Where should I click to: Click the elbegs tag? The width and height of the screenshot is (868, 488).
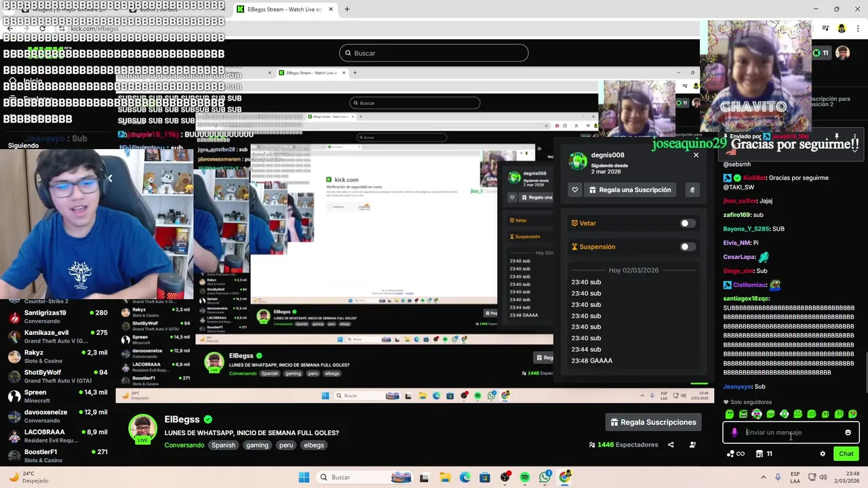click(314, 445)
